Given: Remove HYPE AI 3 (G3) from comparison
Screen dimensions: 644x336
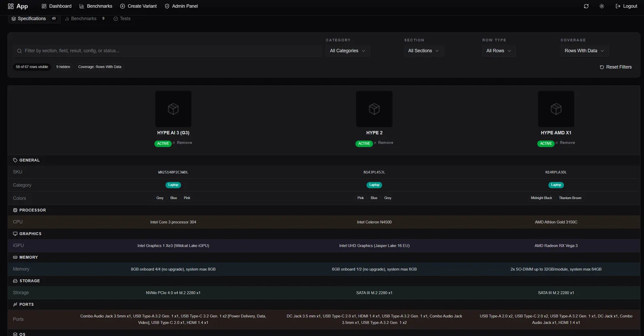Looking at the screenshot, I should click(x=182, y=143).
